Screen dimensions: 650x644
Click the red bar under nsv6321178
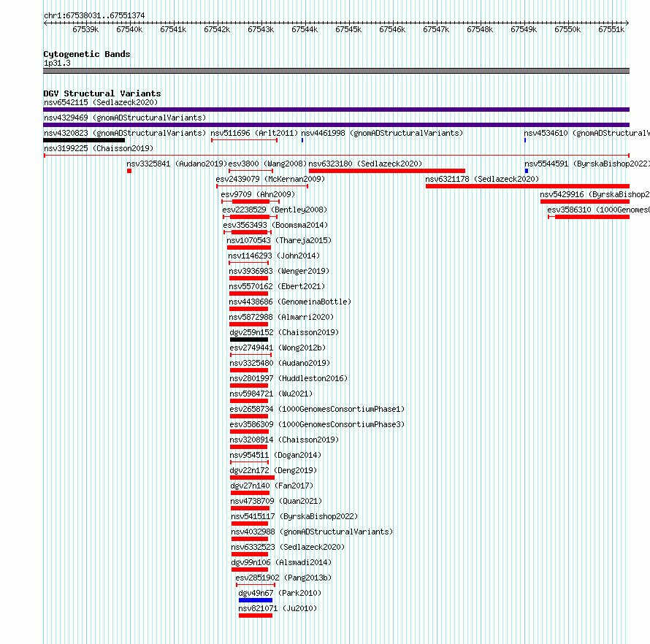pyautogui.click(x=527, y=186)
